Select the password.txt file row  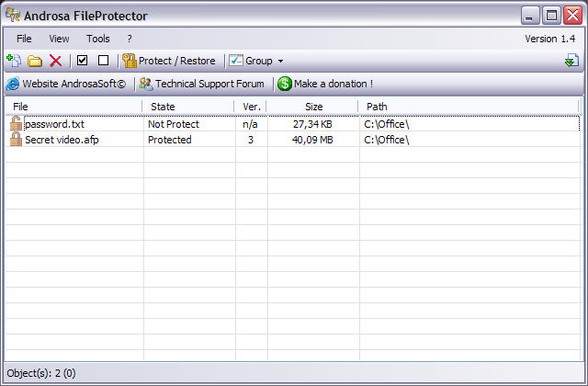(x=292, y=124)
